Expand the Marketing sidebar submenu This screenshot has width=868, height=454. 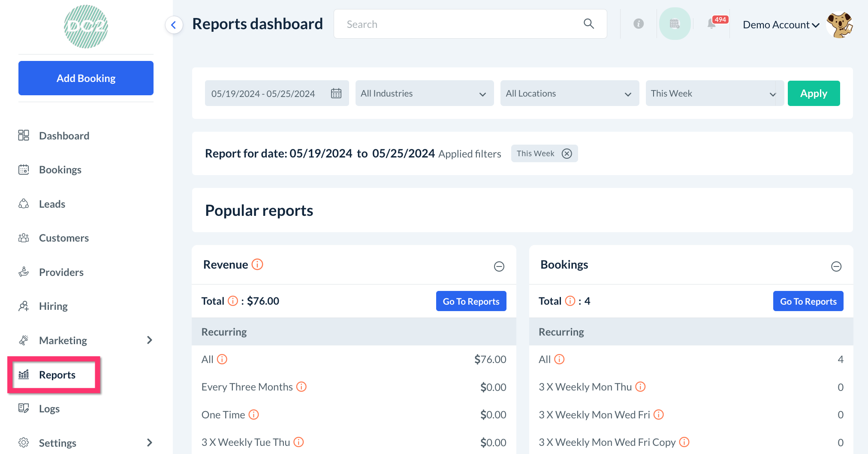[149, 340]
